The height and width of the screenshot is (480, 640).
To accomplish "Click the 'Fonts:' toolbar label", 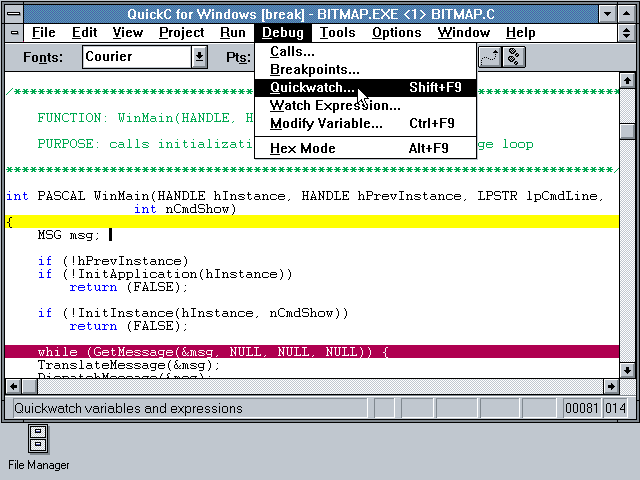I will [x=43, y=57].
